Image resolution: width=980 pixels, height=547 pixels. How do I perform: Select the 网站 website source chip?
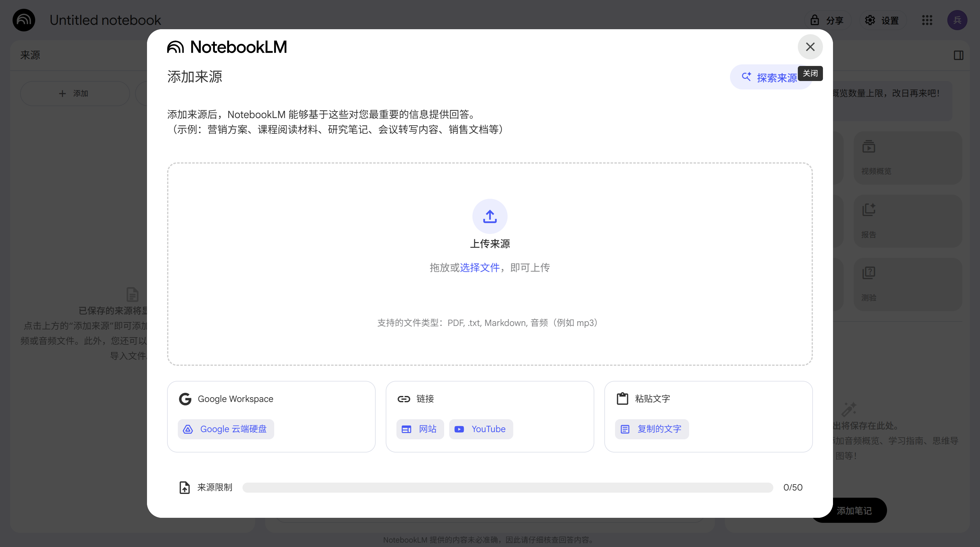420,429
